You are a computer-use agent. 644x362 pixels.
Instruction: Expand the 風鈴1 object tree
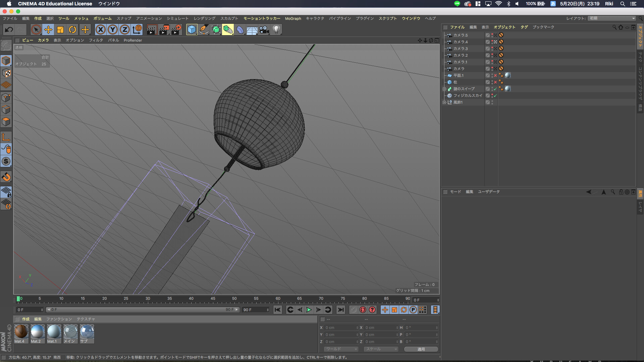pos(444,102)
